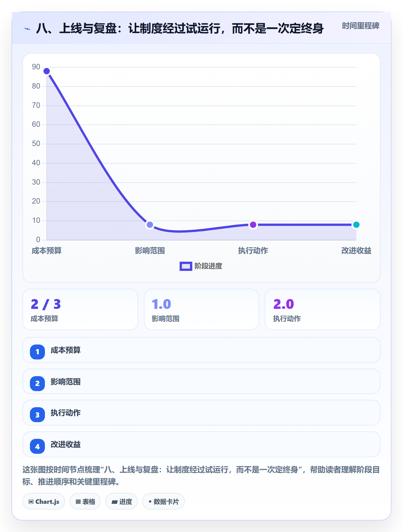Click the 数据卡片 tag
This screenshot has height=532, width=403.
coord(164,502)
